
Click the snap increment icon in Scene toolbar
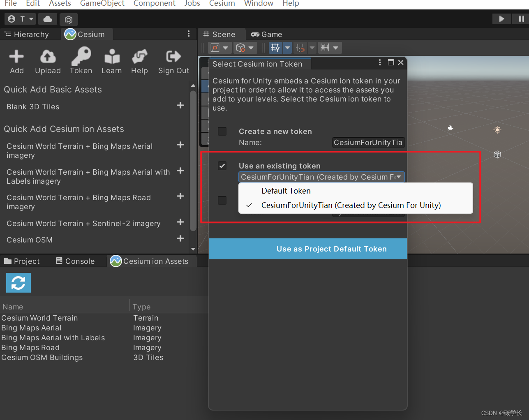click(300, 48)
